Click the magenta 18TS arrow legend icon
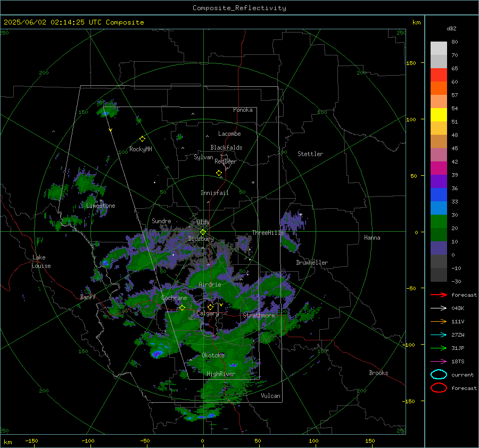The width and height of the screenshot is (479, 448). pos(439,361)
